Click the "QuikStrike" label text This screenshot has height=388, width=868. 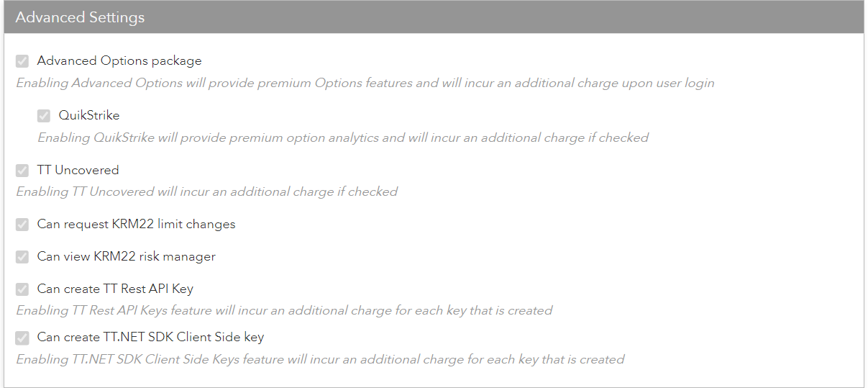(89, 115)
